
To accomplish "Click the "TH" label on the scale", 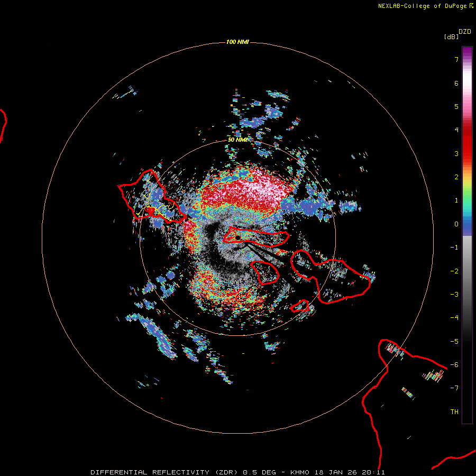I will click(x=454, y=412).
